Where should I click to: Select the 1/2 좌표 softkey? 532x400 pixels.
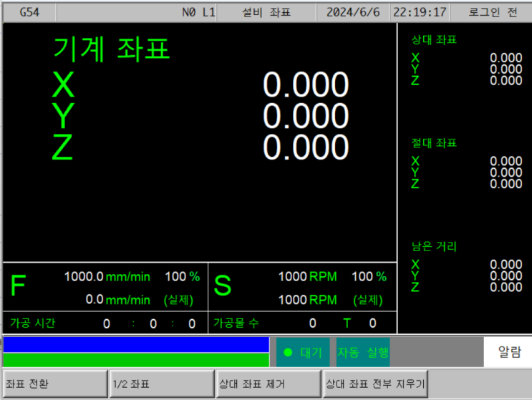coord(162,384)
